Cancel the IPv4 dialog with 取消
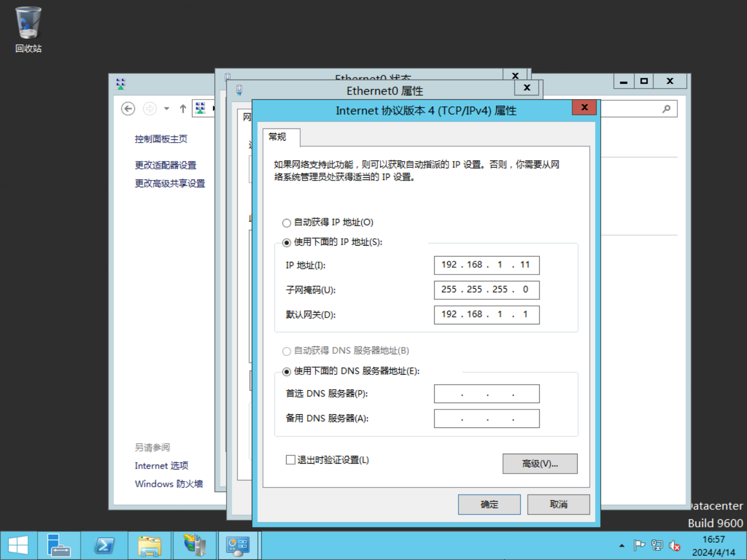Screen dimensions: 747x560 click(x=559, y=504)
